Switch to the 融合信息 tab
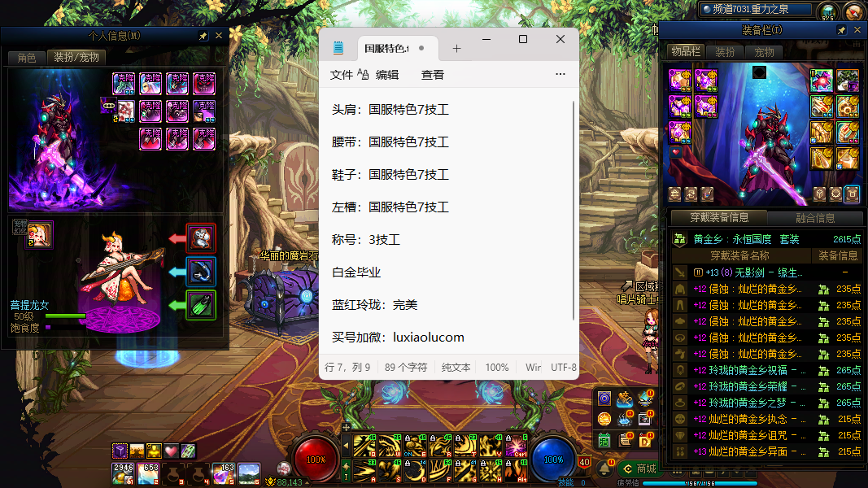The image size is (868, 488). click(814, 218)
